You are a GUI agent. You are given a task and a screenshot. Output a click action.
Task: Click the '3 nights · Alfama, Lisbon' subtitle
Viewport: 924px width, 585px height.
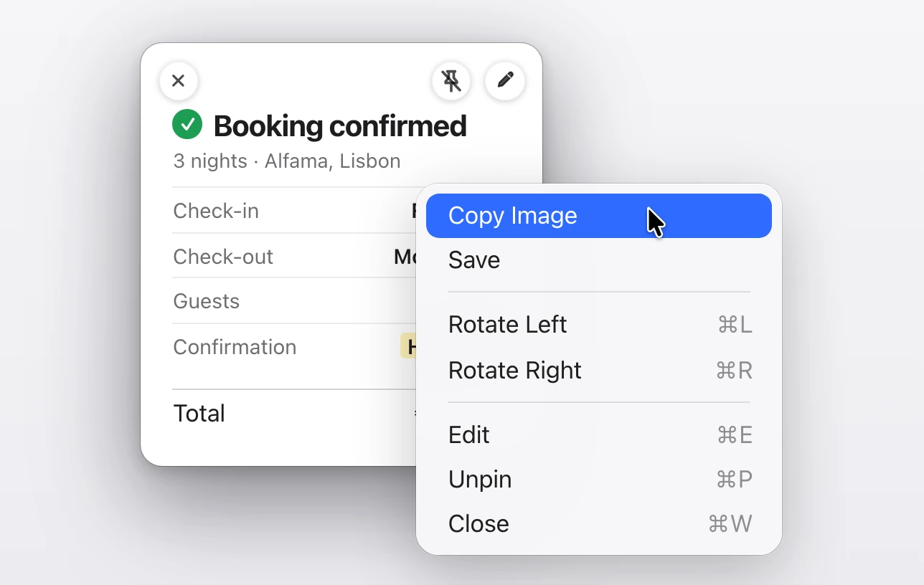tap(287, 161)
